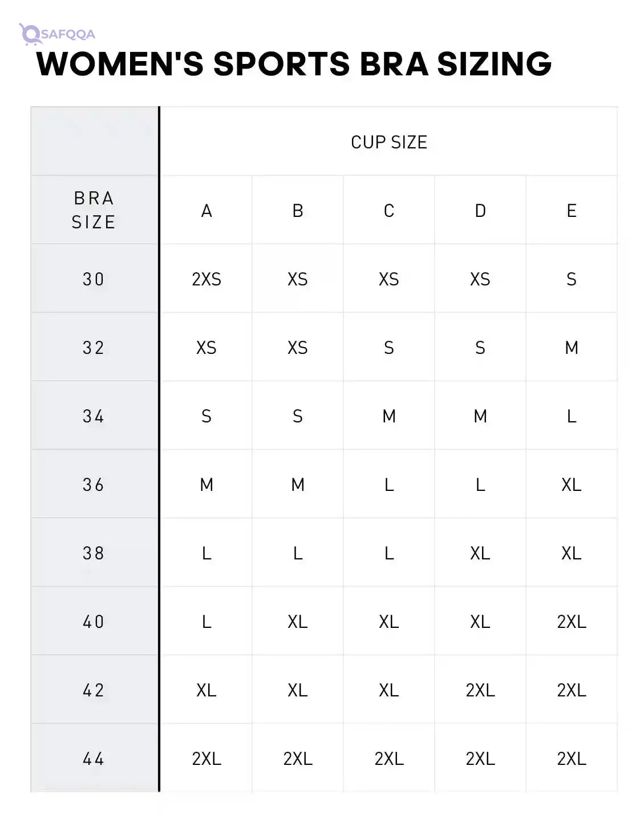The width and height of the screenshot is (644, 814).
Task: Click the 2XL cell for 40E
Action: [x=572, y=621]
